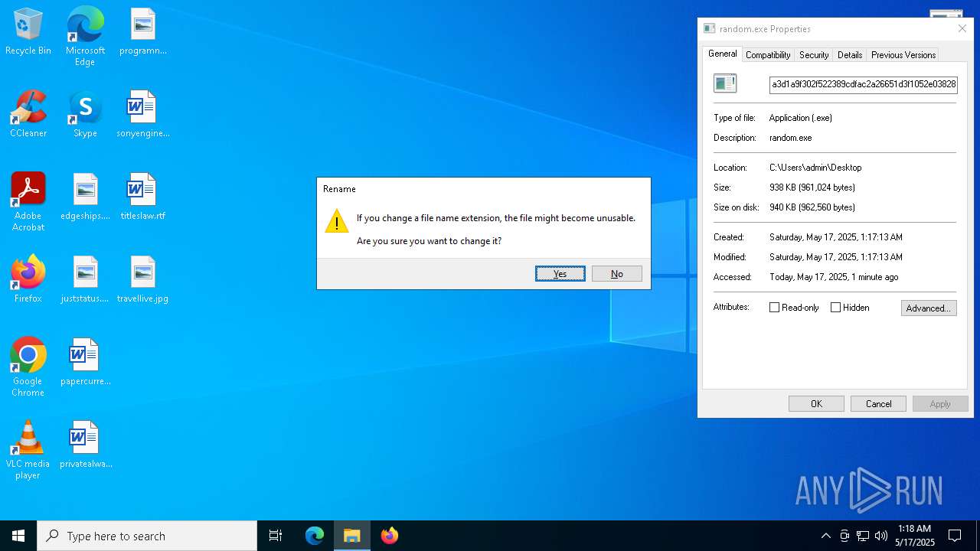Select the programn... image file on desktop

[142, 32]
